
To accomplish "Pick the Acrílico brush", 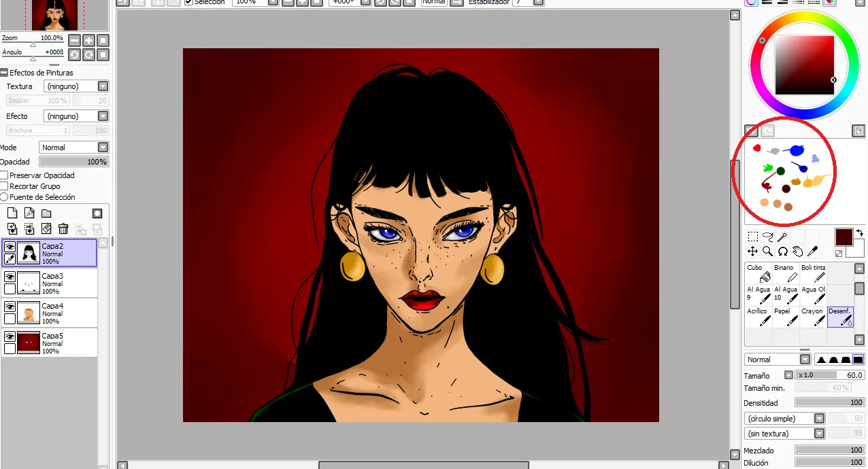I will pos(758,317).
